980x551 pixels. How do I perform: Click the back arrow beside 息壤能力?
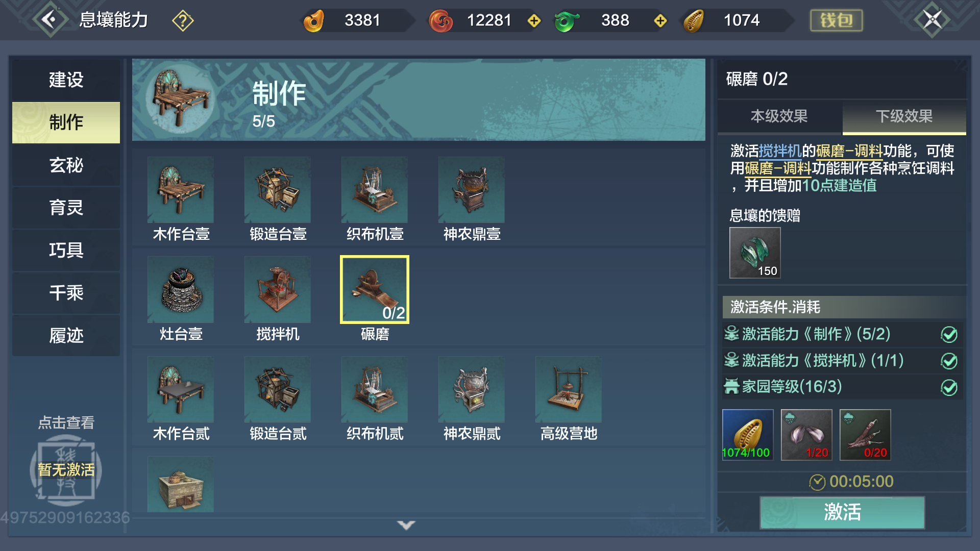50,20
